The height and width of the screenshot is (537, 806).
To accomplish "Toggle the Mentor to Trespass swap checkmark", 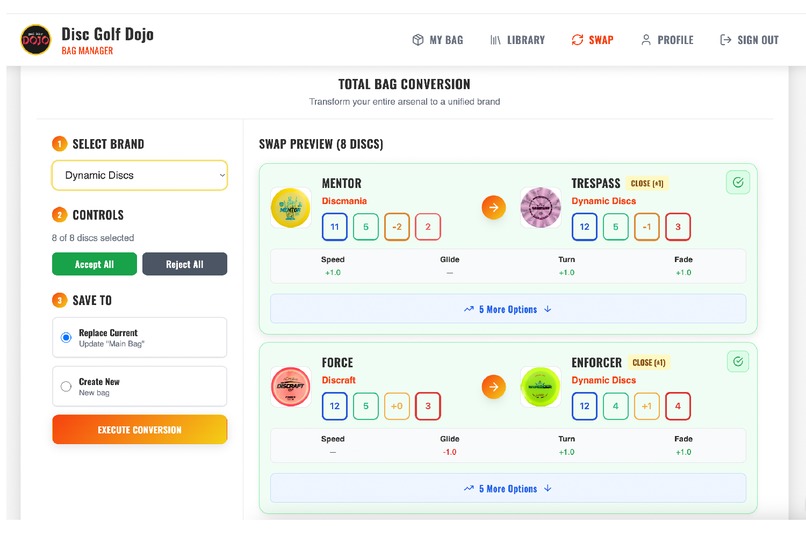I will click(x=738, y=182).
